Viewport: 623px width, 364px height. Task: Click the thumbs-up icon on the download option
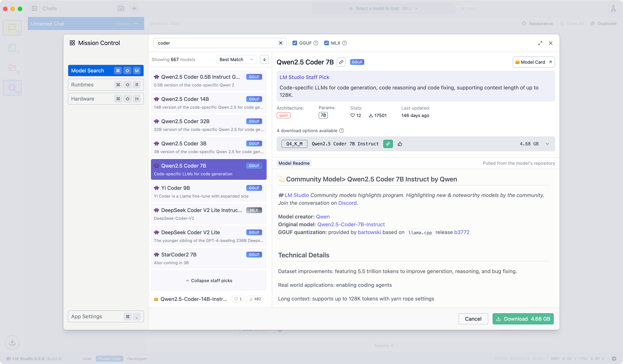[400, 144]
